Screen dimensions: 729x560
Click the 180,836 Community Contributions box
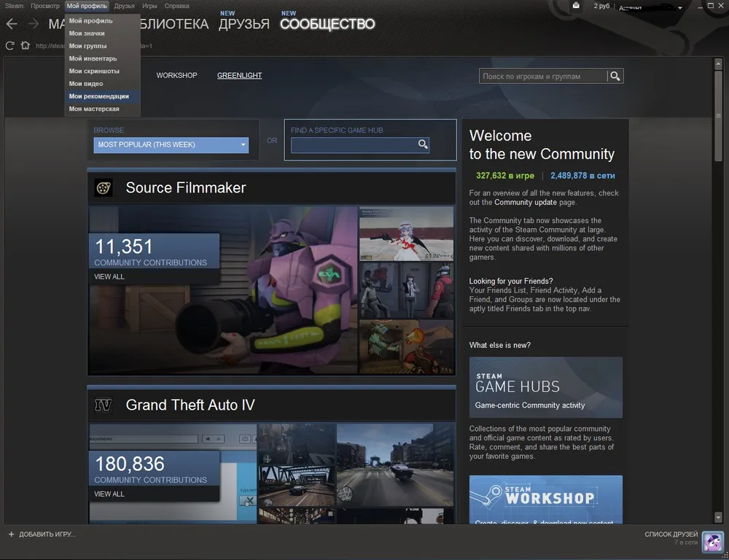point(154,469)
